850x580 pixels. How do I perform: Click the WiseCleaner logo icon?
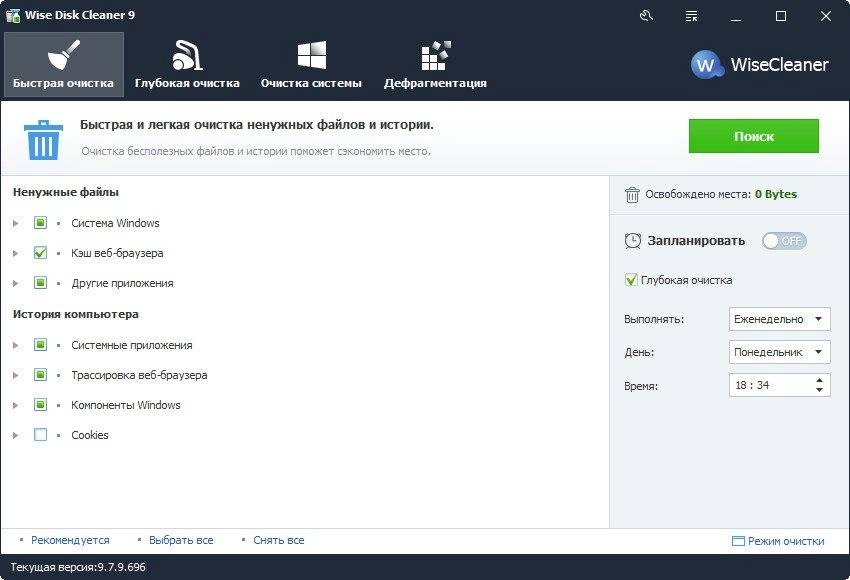707,65
